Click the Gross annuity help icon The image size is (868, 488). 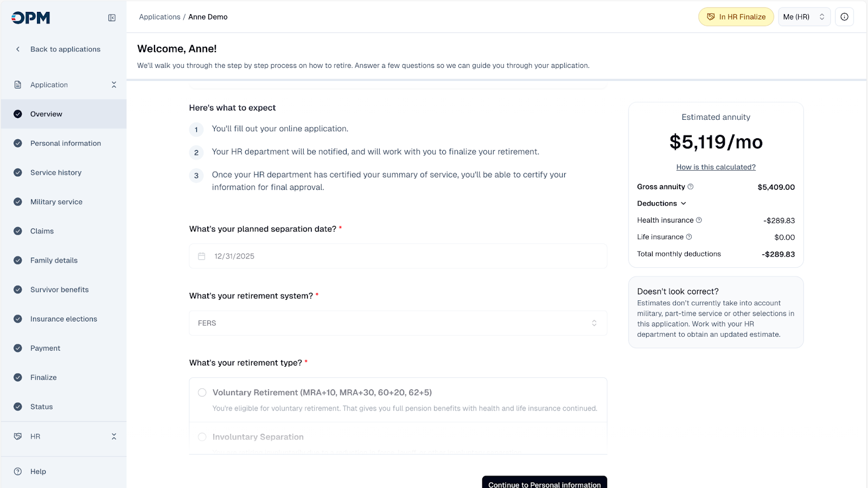tap(691, 187)
